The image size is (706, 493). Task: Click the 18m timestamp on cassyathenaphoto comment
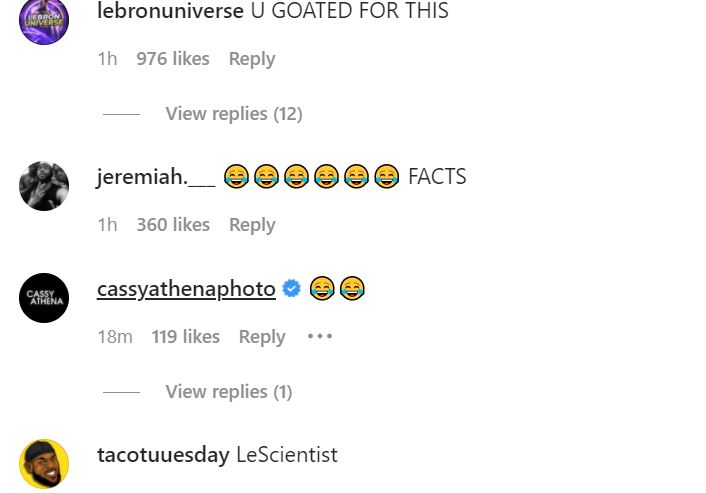[115, 337]
